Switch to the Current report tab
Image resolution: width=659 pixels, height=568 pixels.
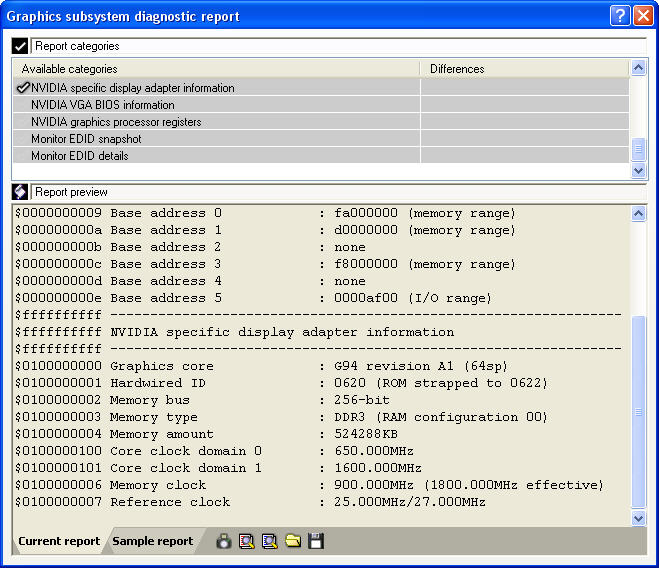pos(59,541)
